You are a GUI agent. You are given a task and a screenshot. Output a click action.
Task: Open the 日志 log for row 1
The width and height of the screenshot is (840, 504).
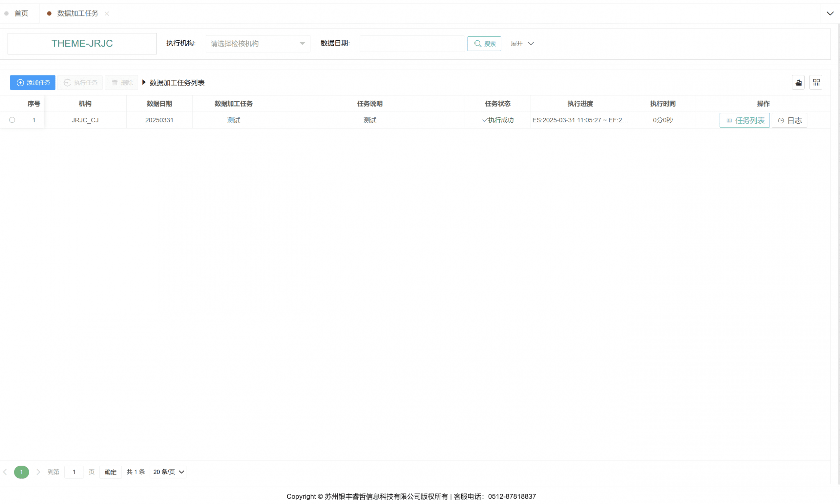click(789, 120)
